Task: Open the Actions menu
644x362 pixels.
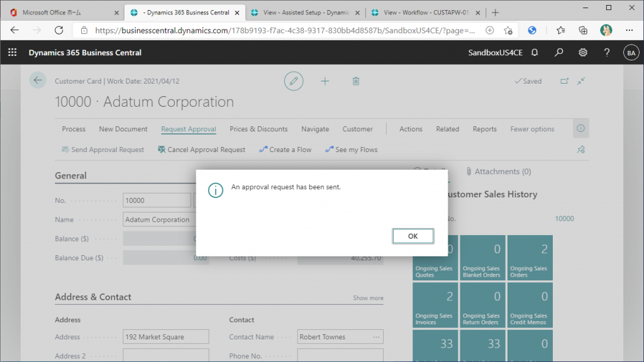Action: click(411, 129)
